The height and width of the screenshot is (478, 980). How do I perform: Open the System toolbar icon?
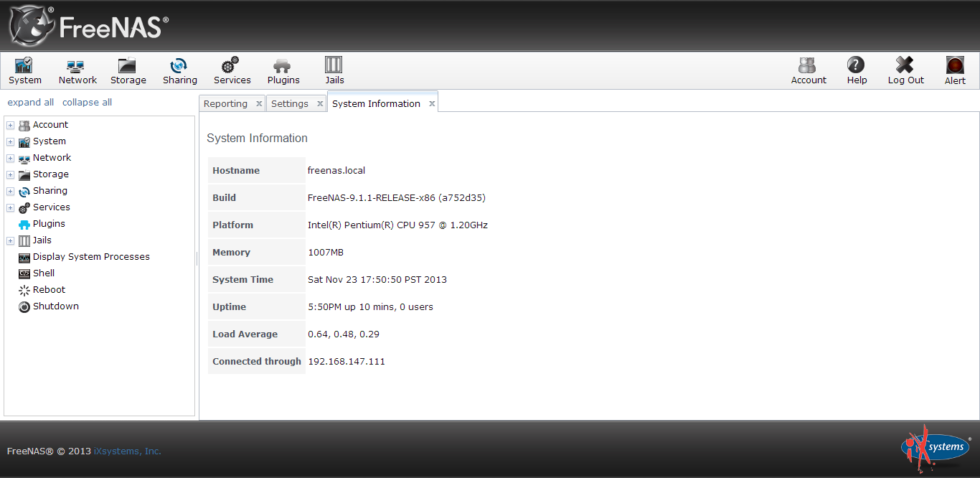coord(25,71)
